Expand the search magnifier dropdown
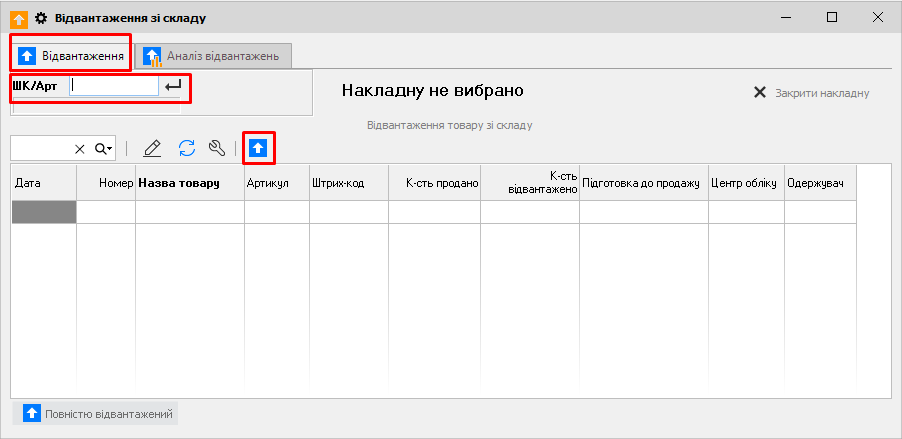Screen dimensions: 902x439 (103, 149)
